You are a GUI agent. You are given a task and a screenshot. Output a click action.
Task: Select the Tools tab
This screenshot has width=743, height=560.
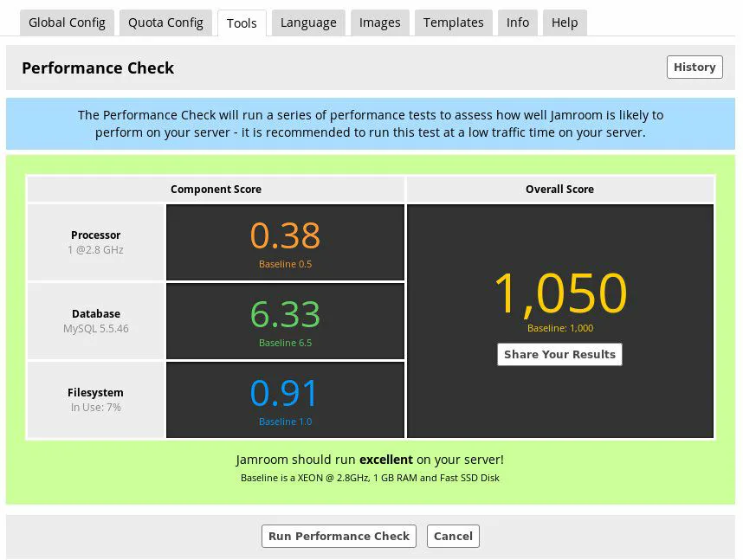coord(242,23)
